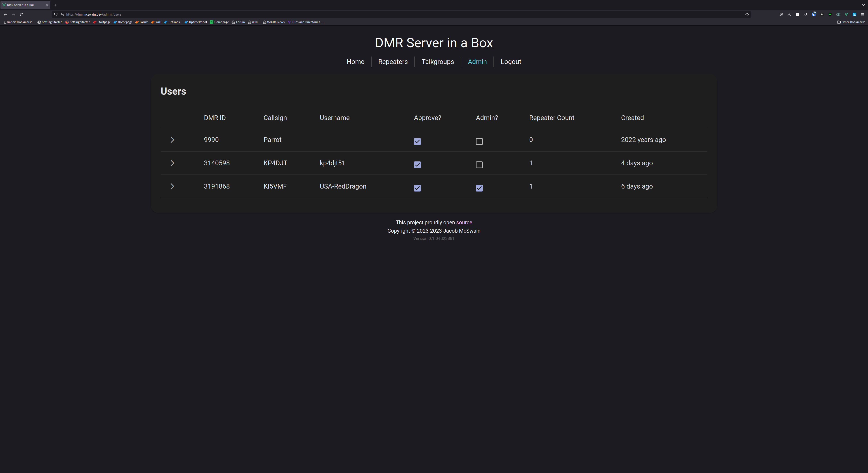Open Other Bookmarks folder
The height and width of the screenshot is (473, 868).
[x=851, y=22]
